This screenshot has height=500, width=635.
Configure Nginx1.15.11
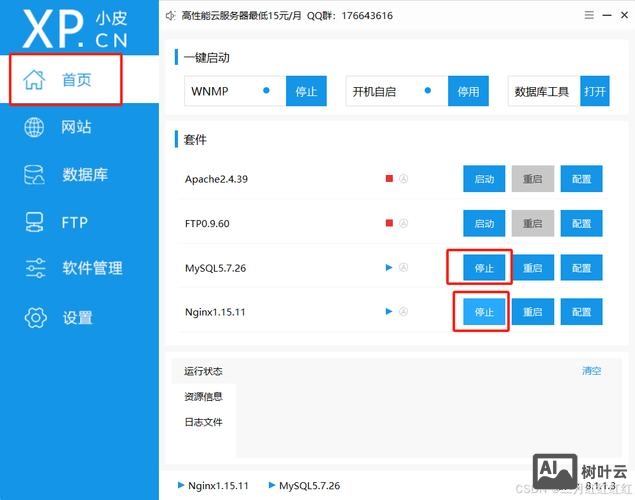click(x=581, y=312)
